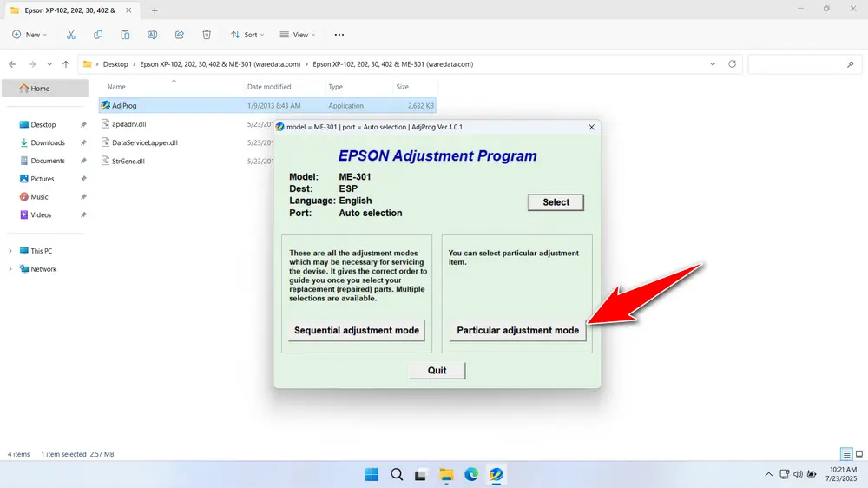This screenshot has height=488, width=868.
Task: Select Network in navigation pane
Action: (x=43, y=269)
